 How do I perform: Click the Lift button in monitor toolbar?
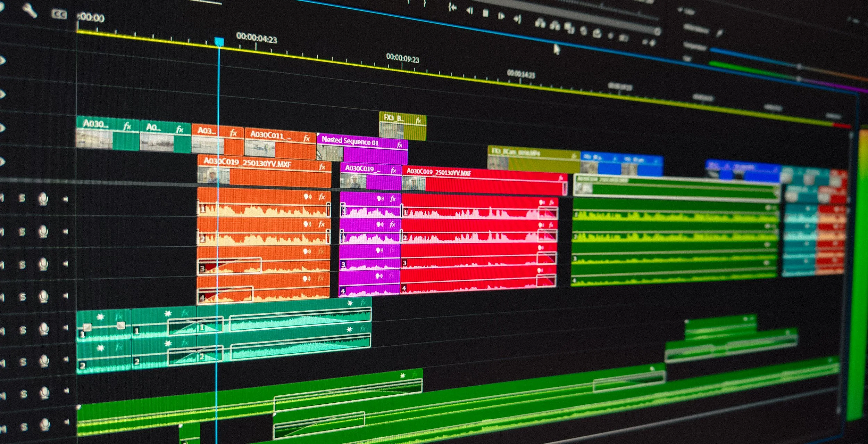540,24
